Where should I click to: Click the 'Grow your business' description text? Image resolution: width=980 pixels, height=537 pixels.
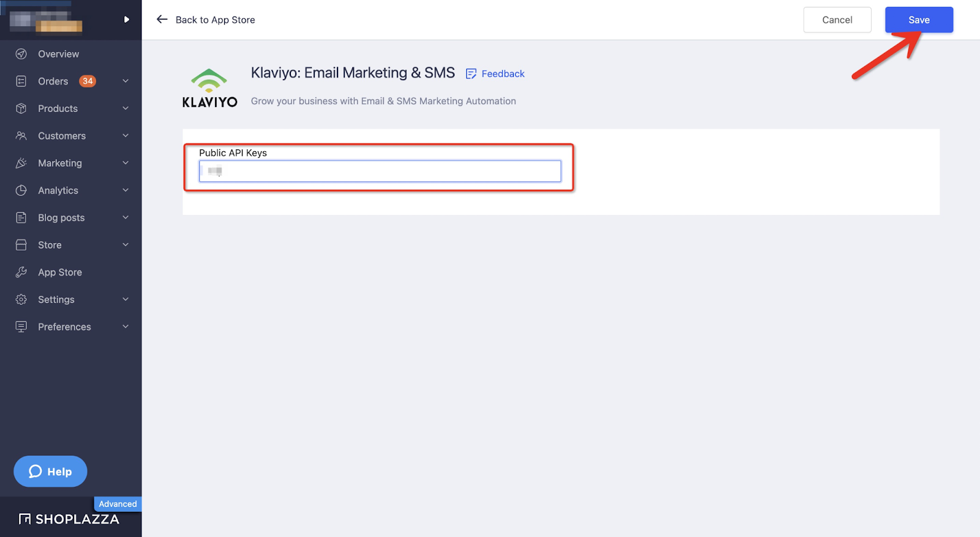click(x=383, y=101)
